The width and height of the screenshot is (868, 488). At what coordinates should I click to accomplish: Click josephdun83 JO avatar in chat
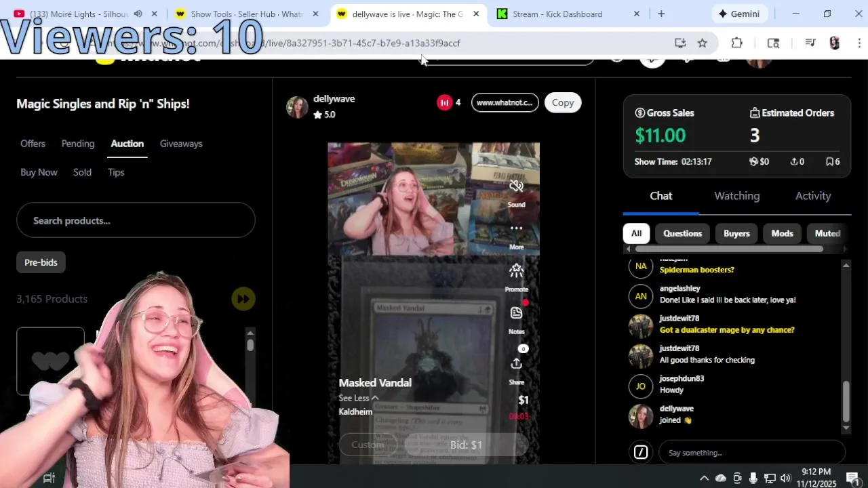(641, 386)
